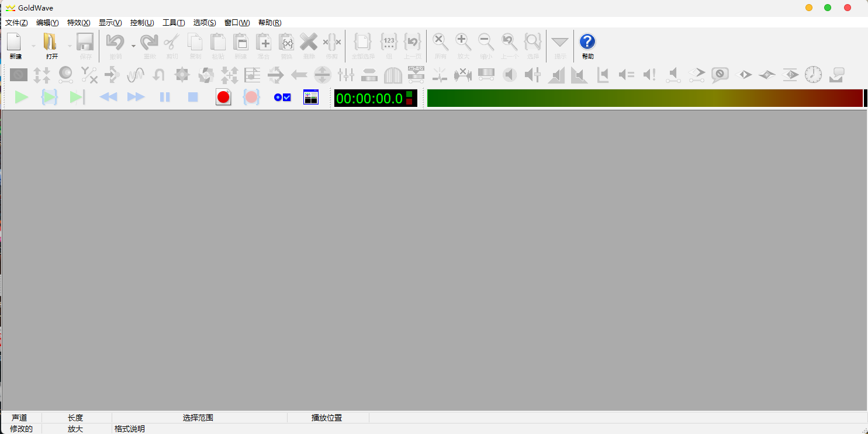This screenshot has height=434, width=868.
Task: Click the sine wave effect icon
Action: pyautogui.click(x=136, y=75)
